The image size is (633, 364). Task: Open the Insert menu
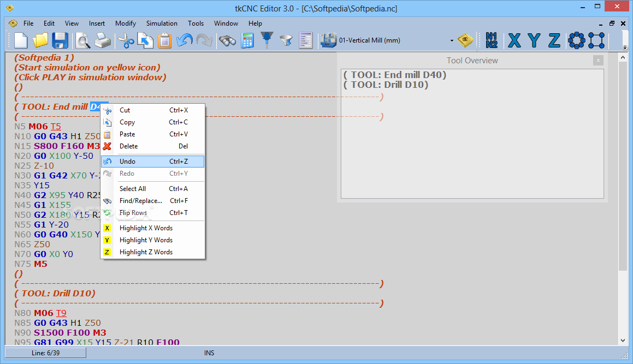pyautogui.click(x=97, y=23)
